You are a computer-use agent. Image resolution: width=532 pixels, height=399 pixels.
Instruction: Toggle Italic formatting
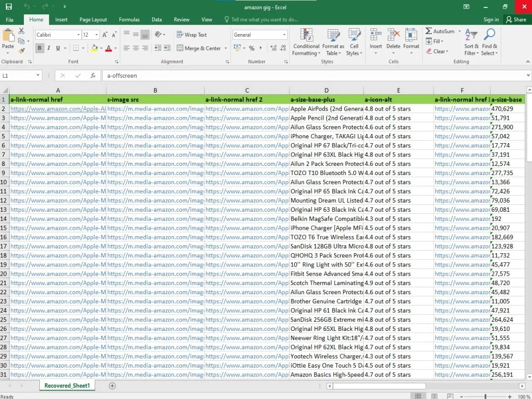(49, 48)
